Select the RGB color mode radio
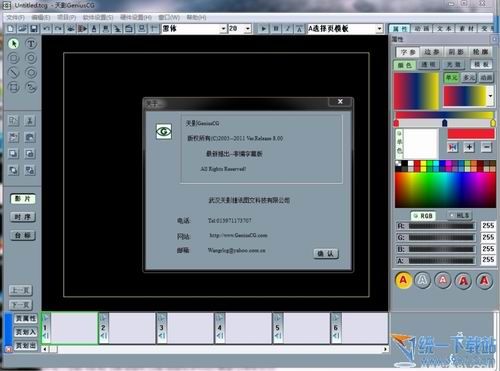The image size is (500, 371). click(423, 216)
